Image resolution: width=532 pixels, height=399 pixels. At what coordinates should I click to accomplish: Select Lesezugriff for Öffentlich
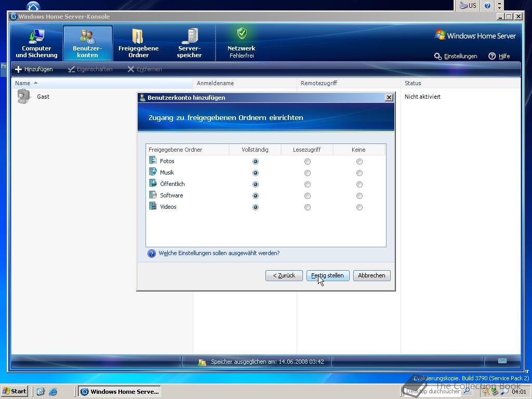pos(308,184)
